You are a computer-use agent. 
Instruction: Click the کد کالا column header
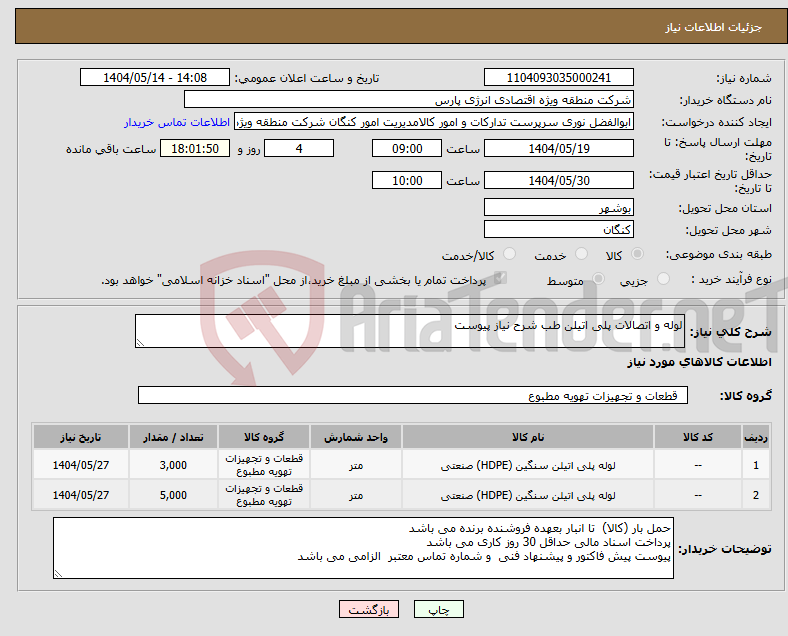coord(698,437)
